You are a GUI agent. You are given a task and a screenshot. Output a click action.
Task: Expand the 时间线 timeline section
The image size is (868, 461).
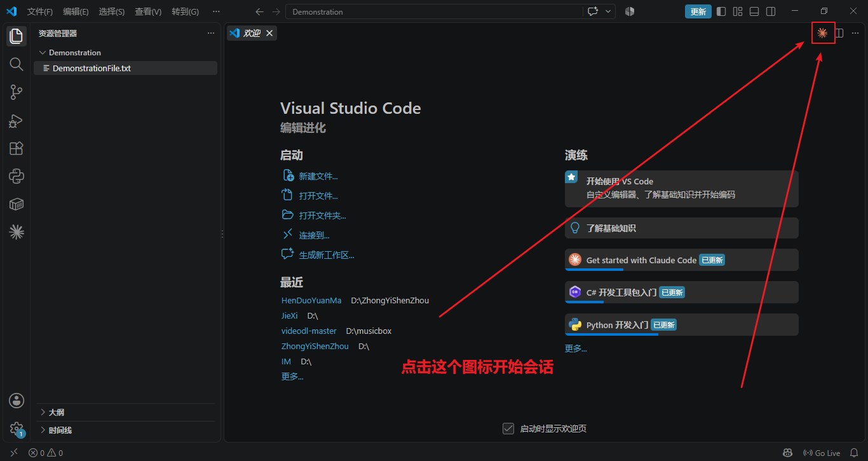click(126, 430)
